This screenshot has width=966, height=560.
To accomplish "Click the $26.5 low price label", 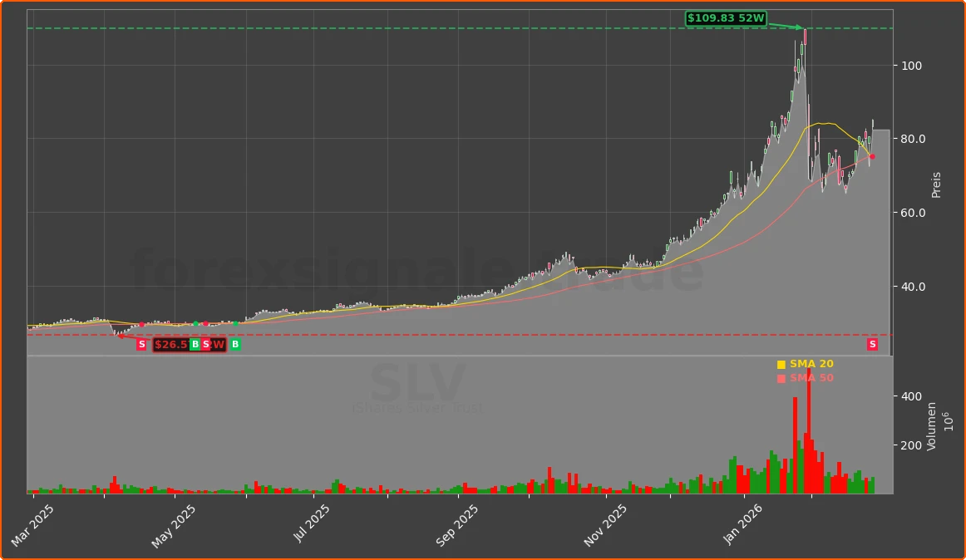I will click(170, 343).
